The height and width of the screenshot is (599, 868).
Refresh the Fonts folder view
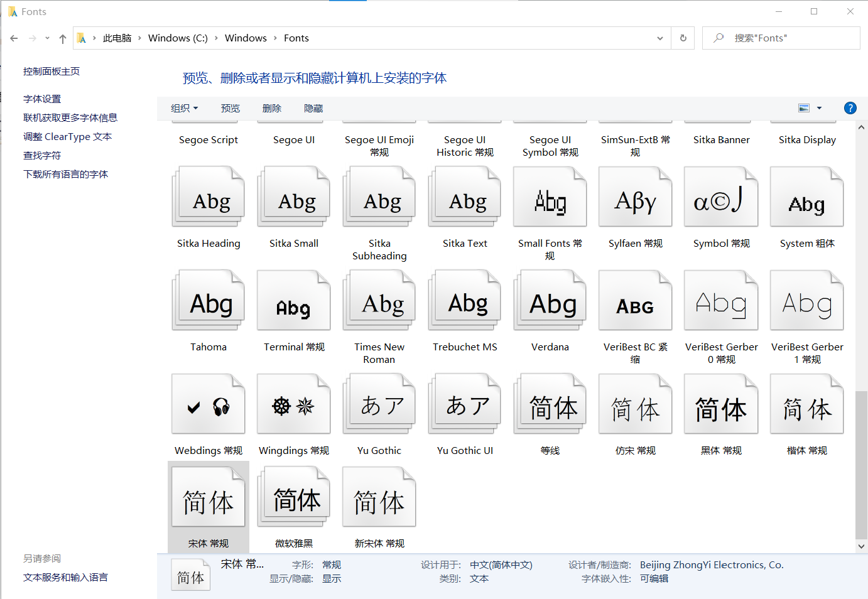pyautogui.click(x=683, y=38)
